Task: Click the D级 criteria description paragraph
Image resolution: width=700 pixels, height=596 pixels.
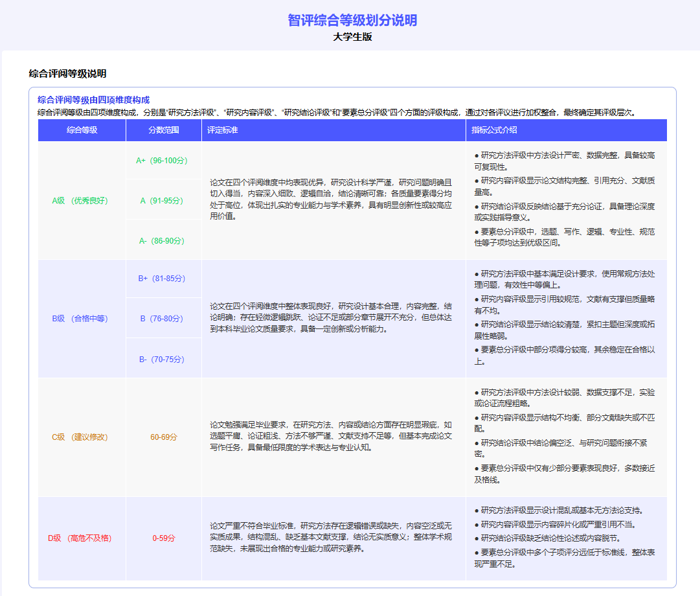Action: click(331, 537)
